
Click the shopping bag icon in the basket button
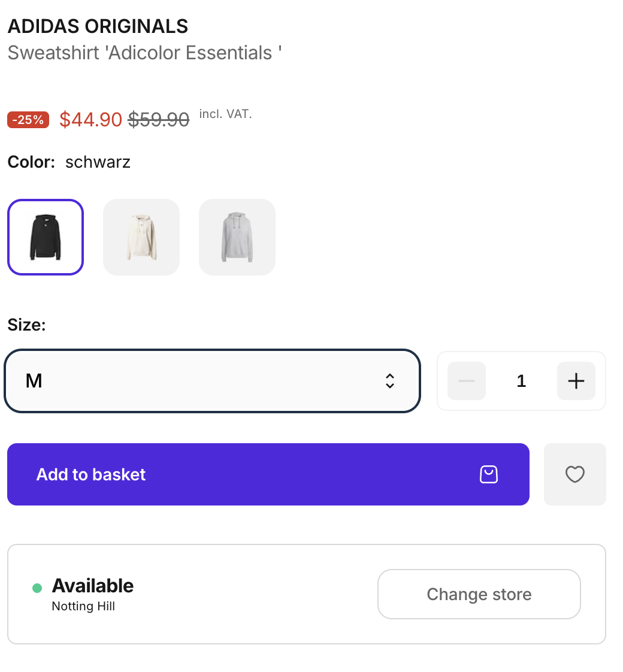489,474
